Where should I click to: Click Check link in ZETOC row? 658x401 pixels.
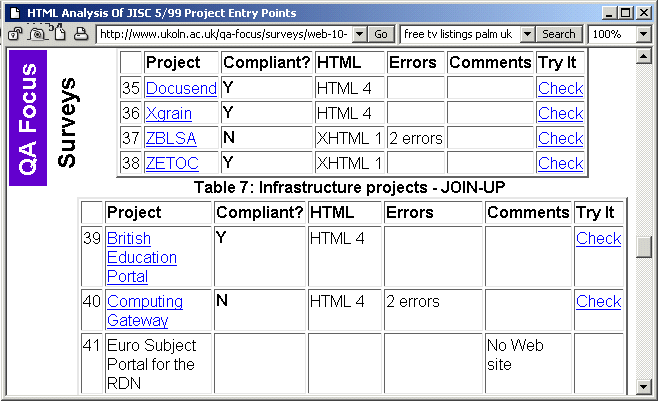560,163
